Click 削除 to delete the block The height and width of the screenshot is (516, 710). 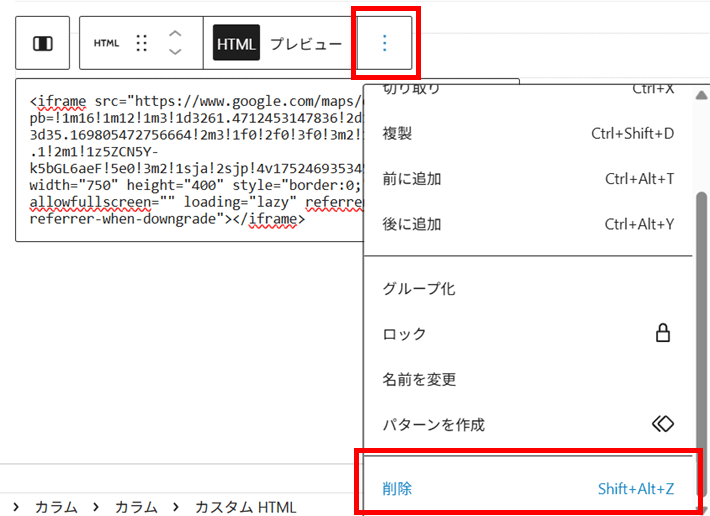tap(397, 488)
